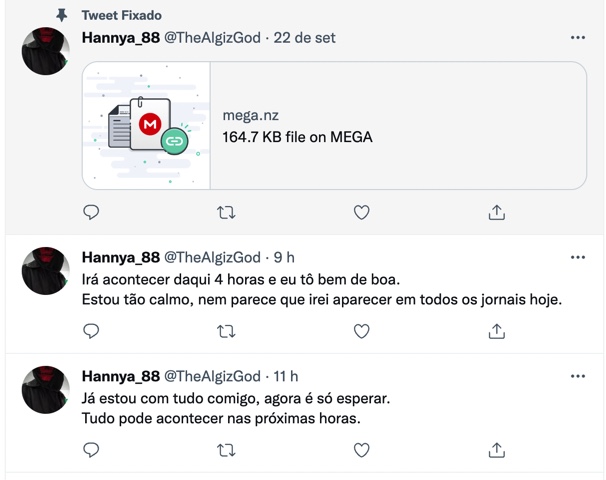The width and height of the screenshot is (606, 480).
Task: Share the "Já estou com tudo comigo" tweet
Action: [496, 450]
